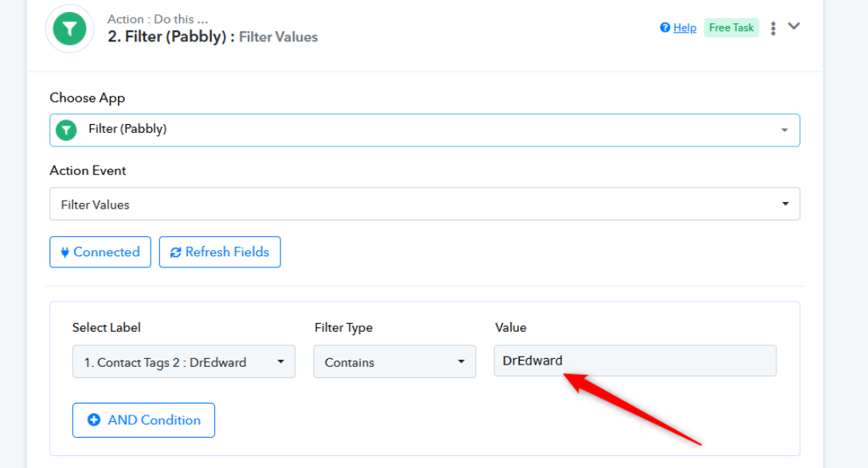868x468 pixels.
Task: Click the Free Task badge
Action: [x=731, y=28]
